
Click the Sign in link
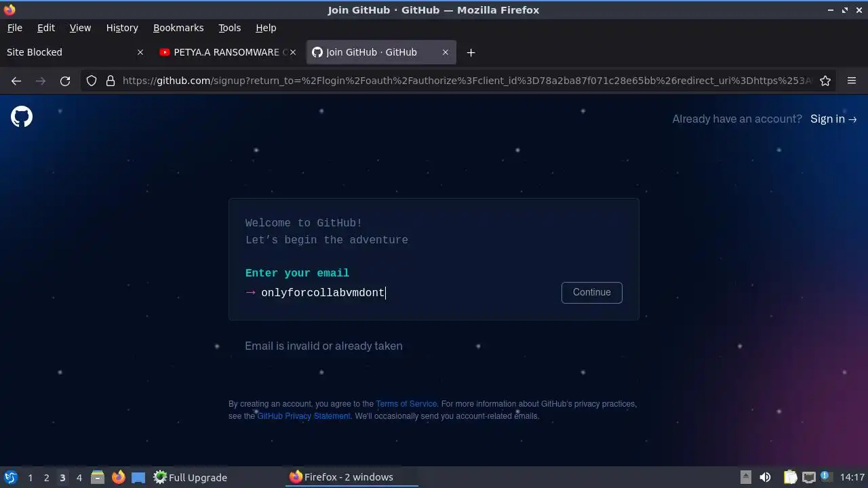pyautogui.click(x=833, y=119)
